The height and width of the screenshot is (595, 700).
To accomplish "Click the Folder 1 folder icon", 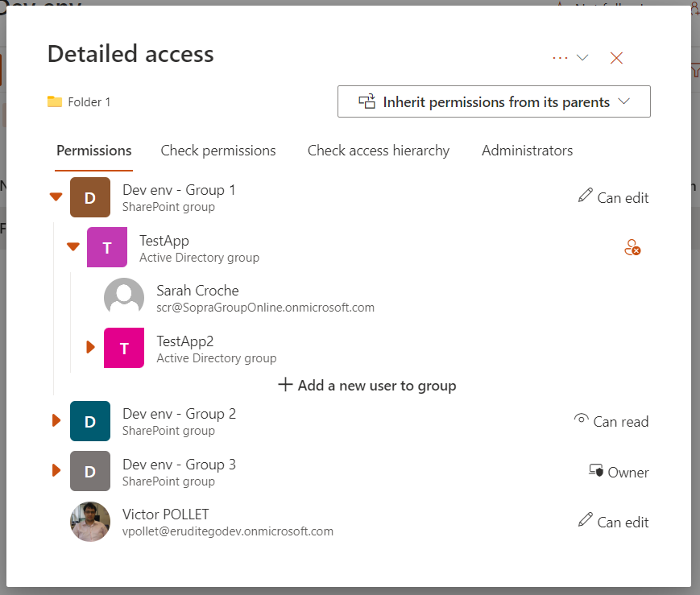I will (55, 102).
